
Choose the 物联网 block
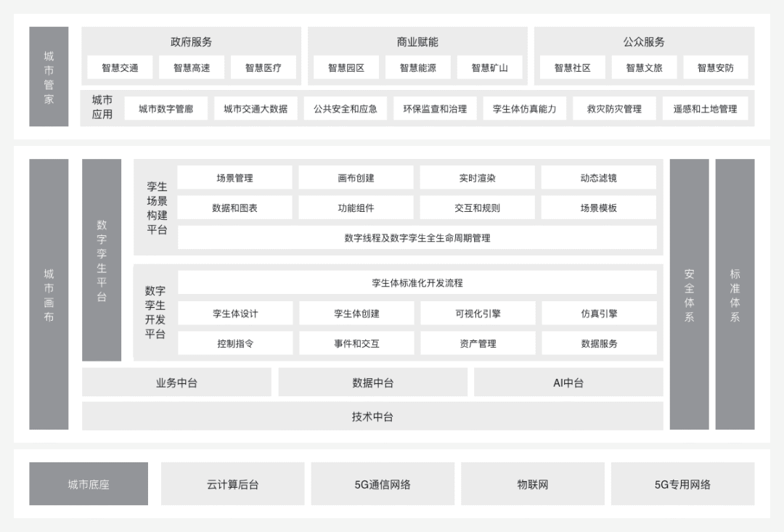[x=533, y=483]
